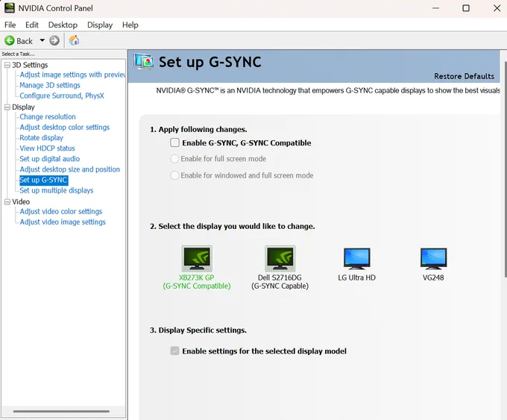
Task: Open Adjust video image settings
Action: point(63,222)
